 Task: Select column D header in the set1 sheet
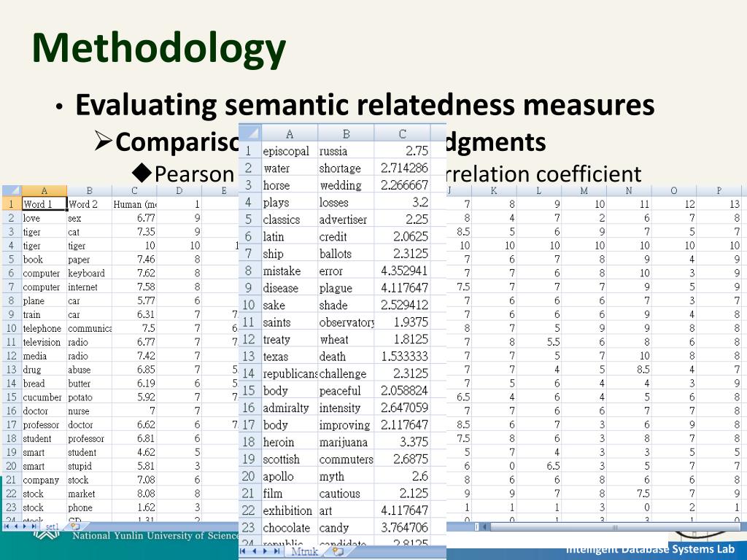tap(179, 190)
